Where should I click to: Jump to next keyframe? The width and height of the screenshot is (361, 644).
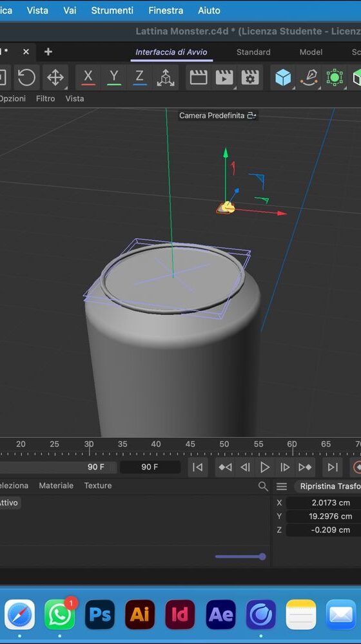(x=305, y=467)
